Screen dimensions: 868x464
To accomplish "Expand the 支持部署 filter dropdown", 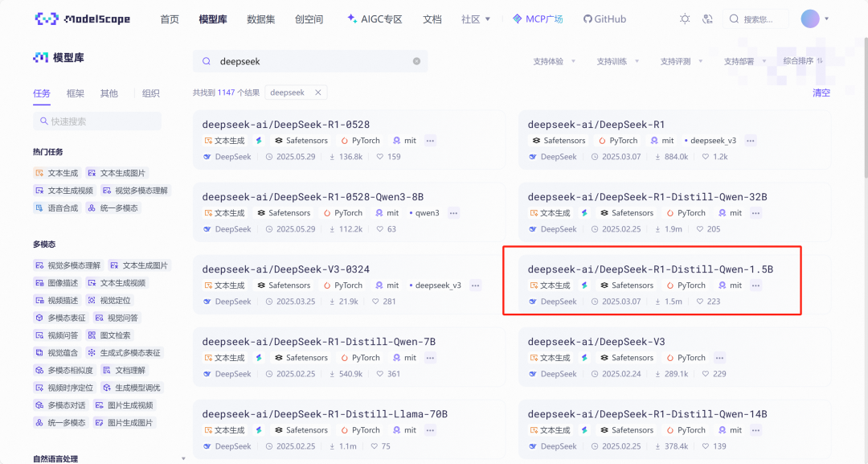I will click(x=745, y=61).
